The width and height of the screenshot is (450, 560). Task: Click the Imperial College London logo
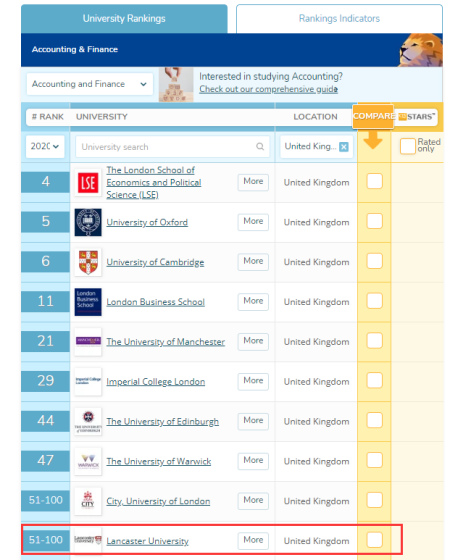coord(88,382)
